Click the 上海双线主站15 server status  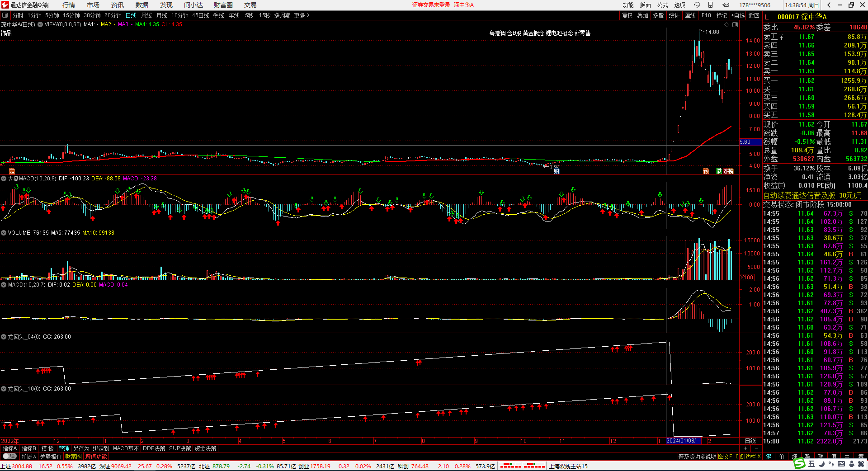coord(568,466)
